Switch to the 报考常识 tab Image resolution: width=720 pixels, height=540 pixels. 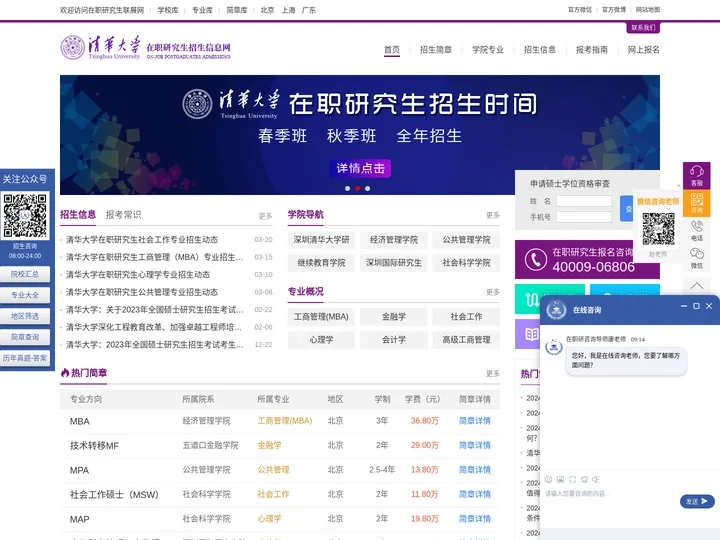click(x=124, y=214)
